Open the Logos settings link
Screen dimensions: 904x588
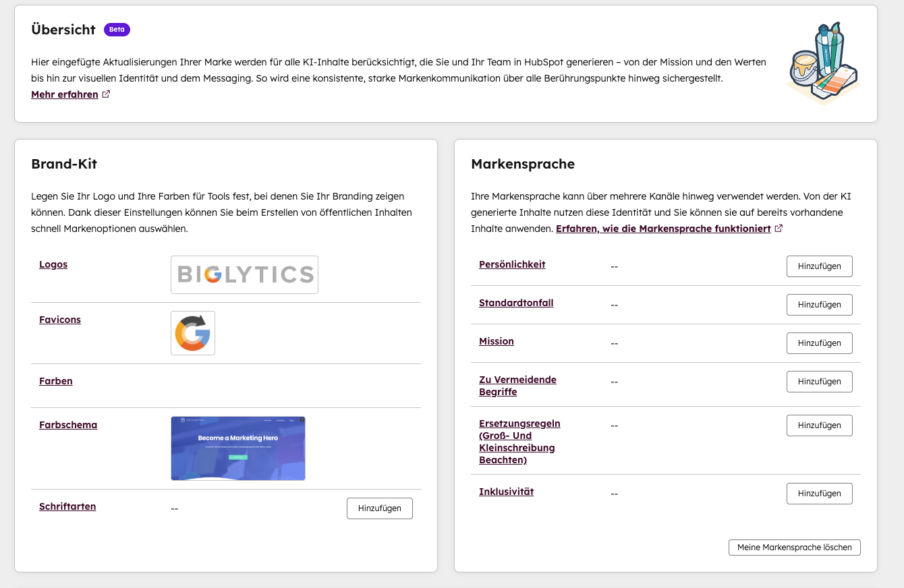53,264
